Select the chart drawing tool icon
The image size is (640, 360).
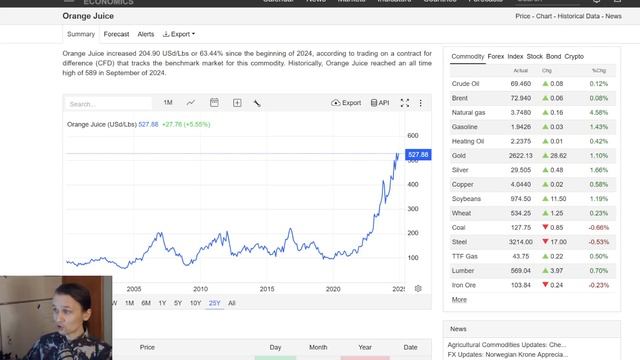click(x=257, y=103)
